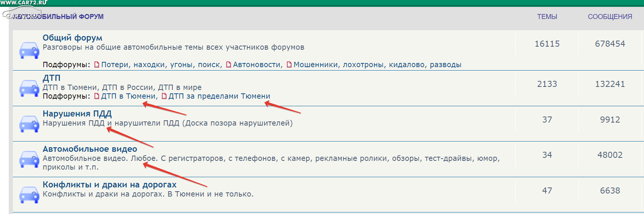Click the car icon beside ДТП forum
Screen dimensions: 644x214
(29, 88)
